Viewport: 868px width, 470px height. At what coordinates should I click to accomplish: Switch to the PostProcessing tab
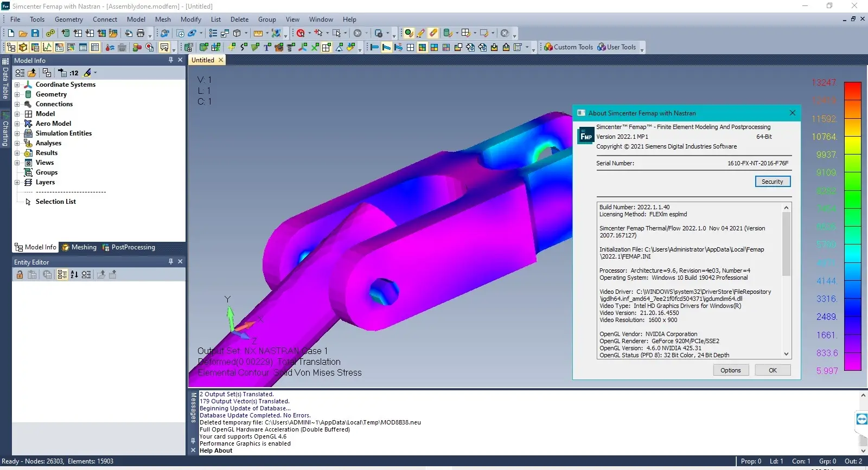(129, 247)
